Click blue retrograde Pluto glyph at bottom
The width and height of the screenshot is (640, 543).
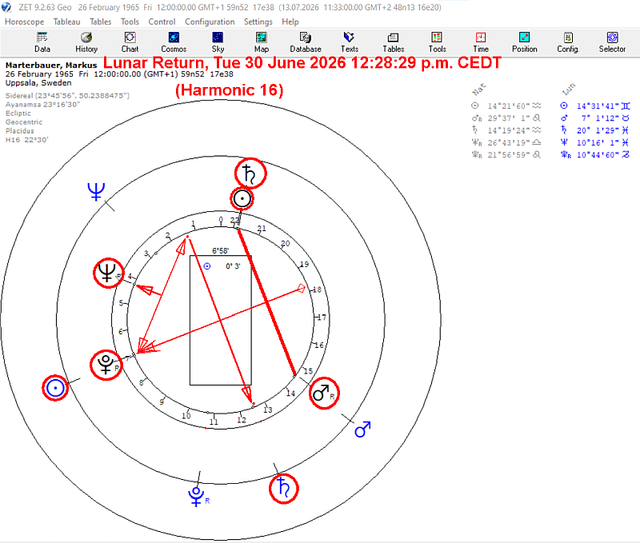click(x=198, y=496)
